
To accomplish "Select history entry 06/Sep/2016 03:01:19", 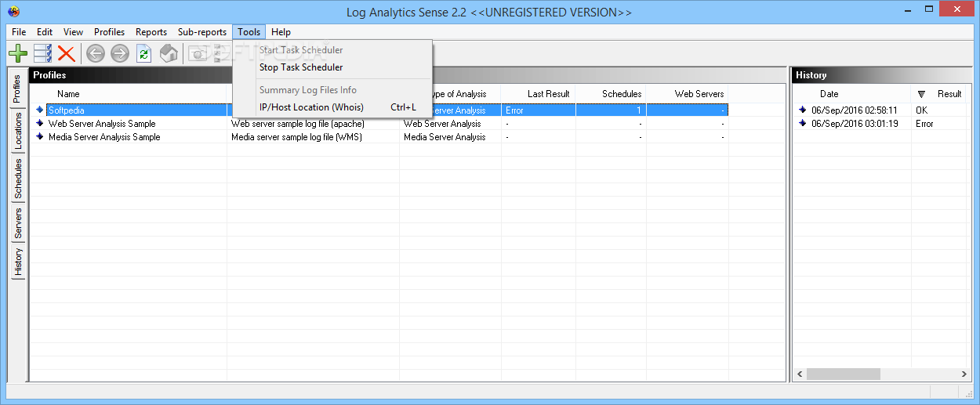I will pos(855,124).
